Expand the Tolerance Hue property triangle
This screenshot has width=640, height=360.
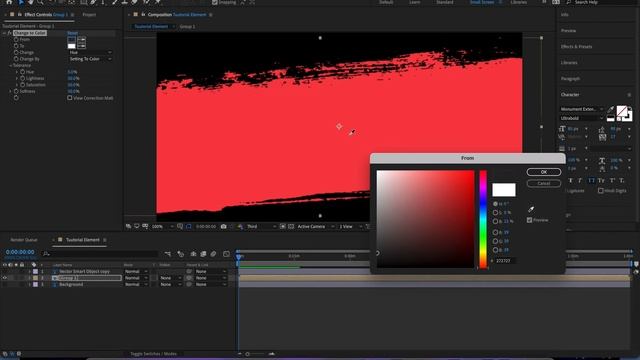click(x=17, y=72)
